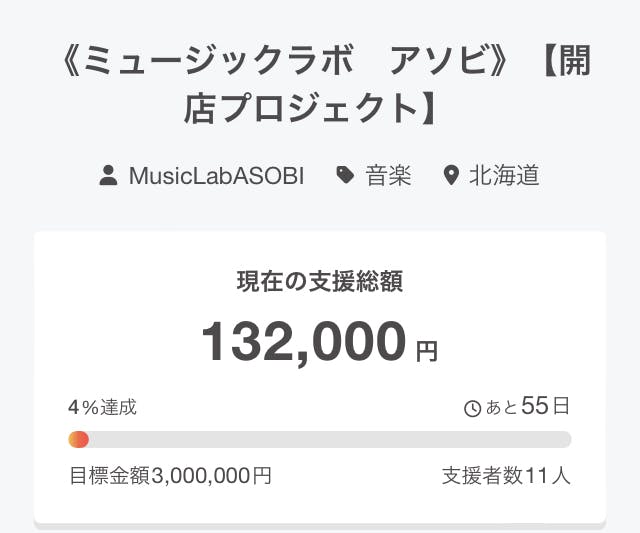Click the 4%達成 achievement label
The height and width of the screenshot is (533, 640).
pyautogui.click(x=102, y=407)
